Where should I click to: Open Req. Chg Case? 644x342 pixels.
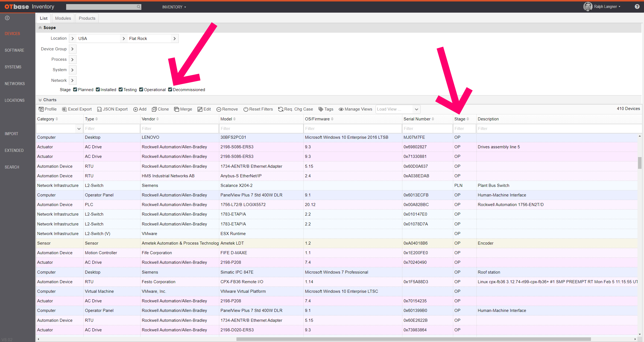tap(295, 109)
